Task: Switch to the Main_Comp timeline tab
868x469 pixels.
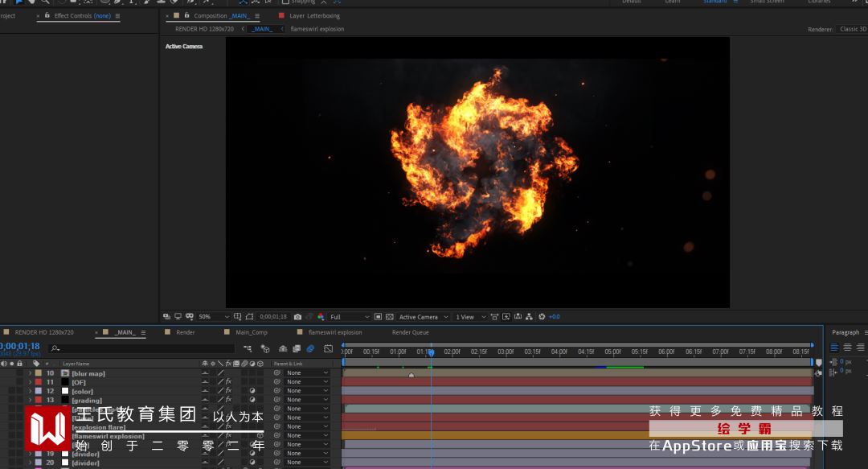Action: pyautogui.click(x=251, y=332)
